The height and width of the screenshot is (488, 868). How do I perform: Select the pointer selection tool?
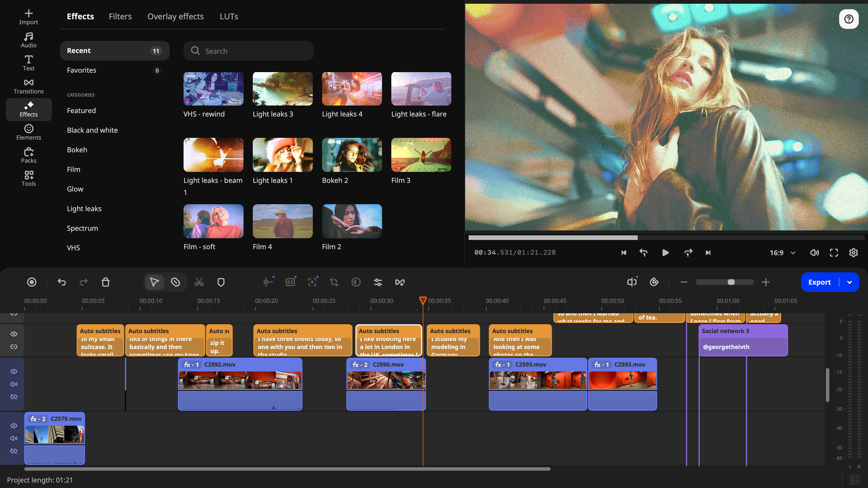pyautogui.click(x=154, y=282)
